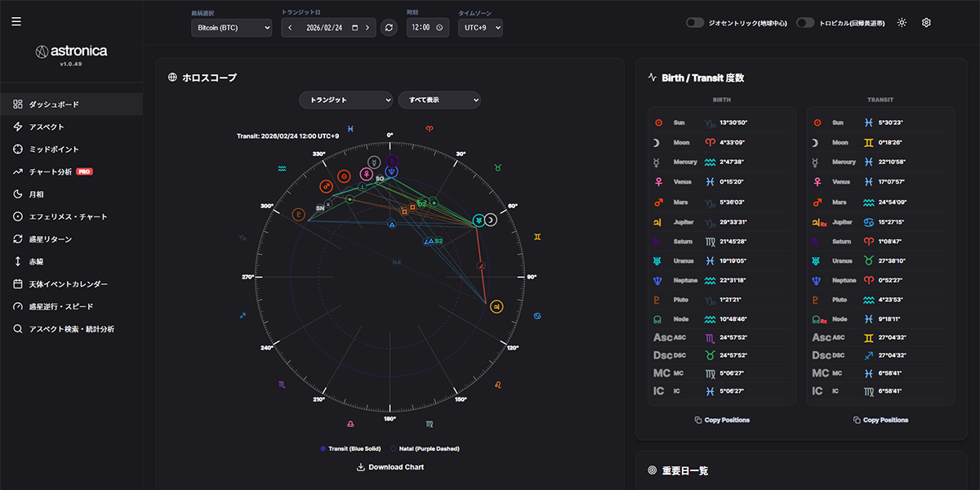Screen dimensions: 980x490
Task: Open the すべて表示 filter dropdown
Action: (x=439, y=100)
